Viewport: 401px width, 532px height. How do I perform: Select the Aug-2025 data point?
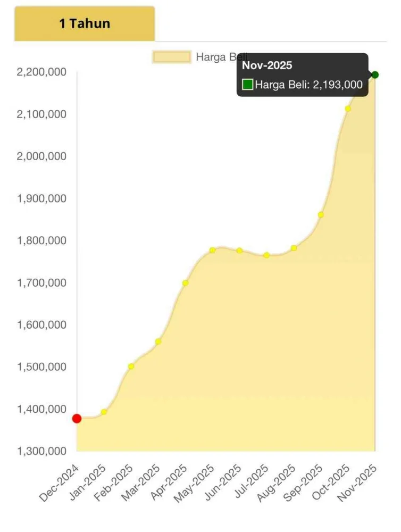point(294,248)
